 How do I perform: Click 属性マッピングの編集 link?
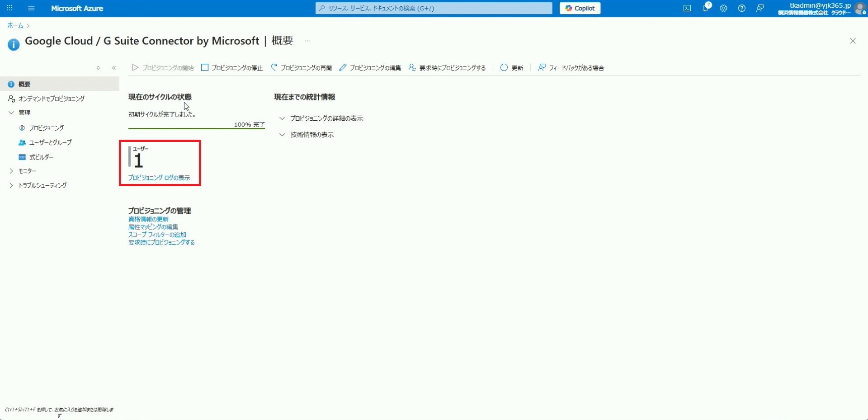click(153, 227)
